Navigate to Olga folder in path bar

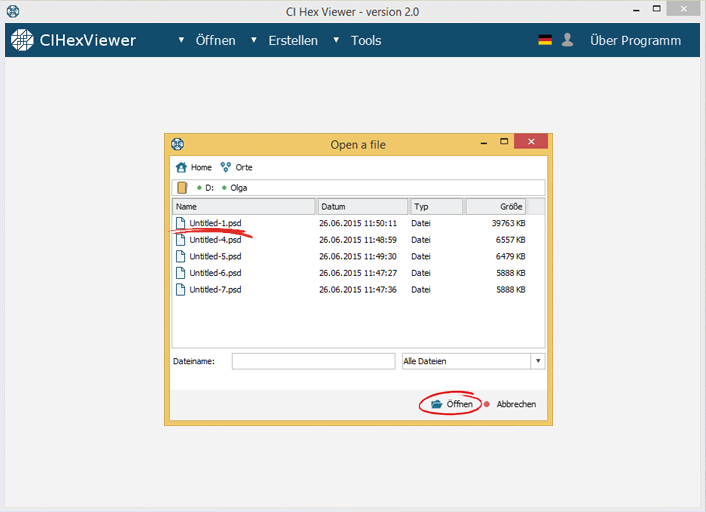238,187
